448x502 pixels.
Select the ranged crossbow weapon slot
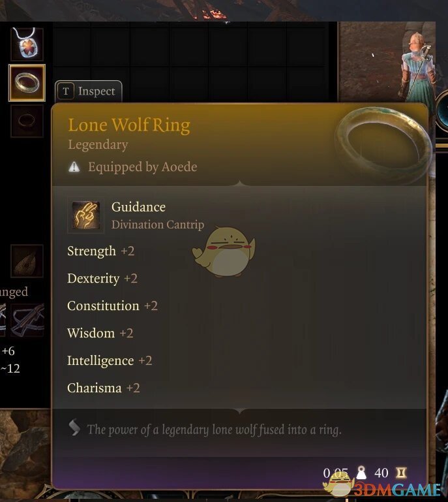27,320
